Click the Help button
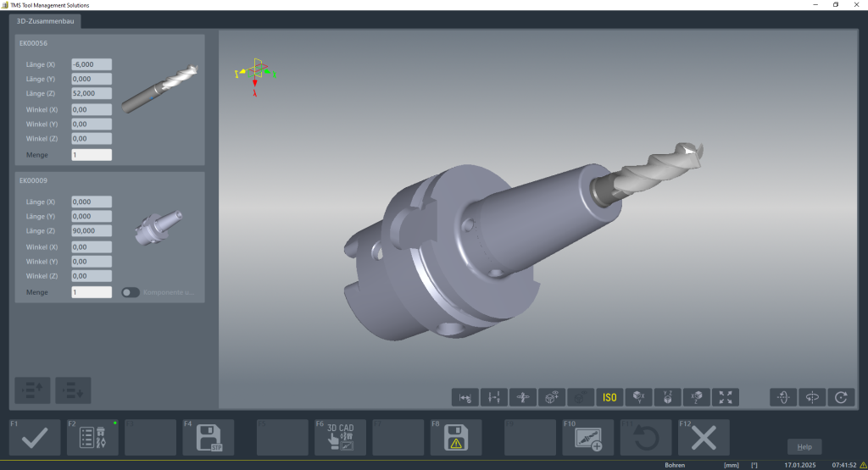 [x=804, y=447]
